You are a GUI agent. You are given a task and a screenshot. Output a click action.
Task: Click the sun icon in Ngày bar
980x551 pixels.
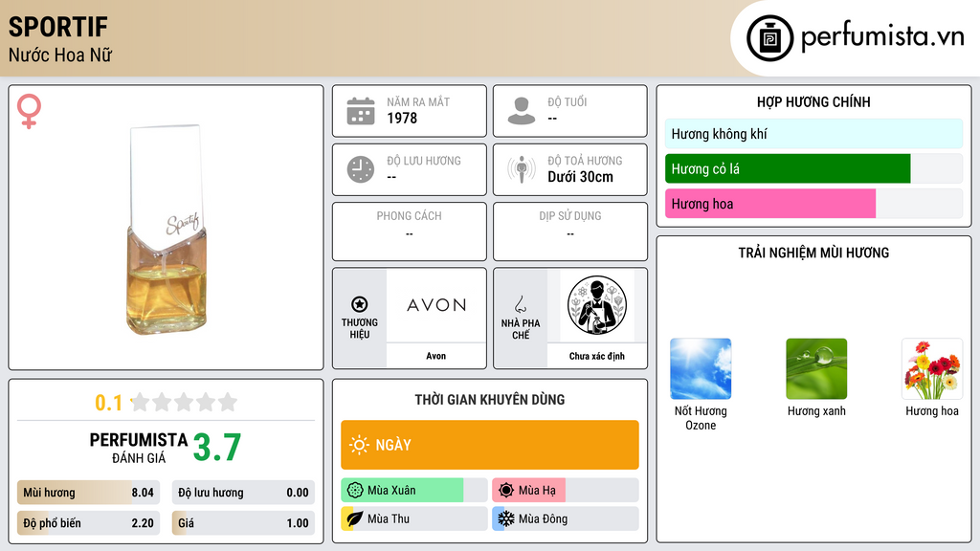[359, 445]
